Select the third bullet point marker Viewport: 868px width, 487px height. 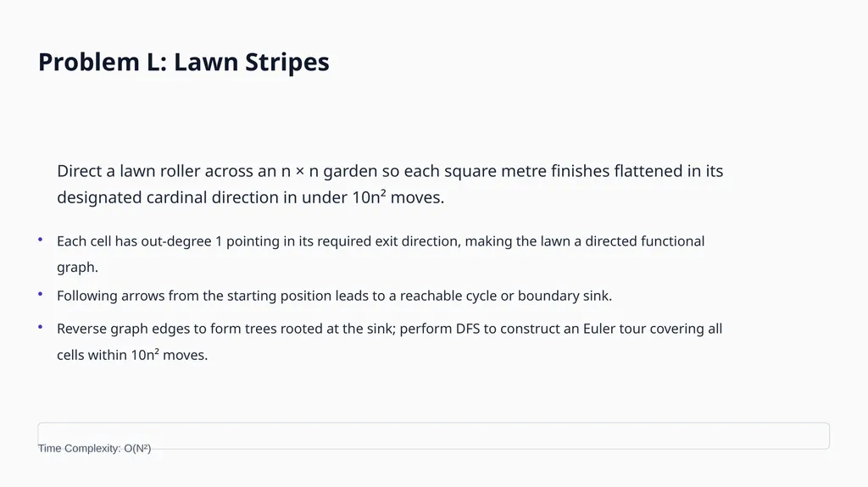pos(41,327)
